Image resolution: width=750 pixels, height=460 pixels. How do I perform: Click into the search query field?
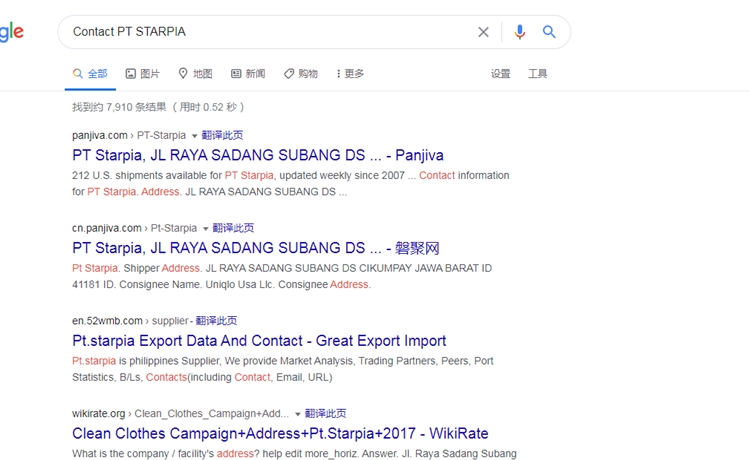270,32
